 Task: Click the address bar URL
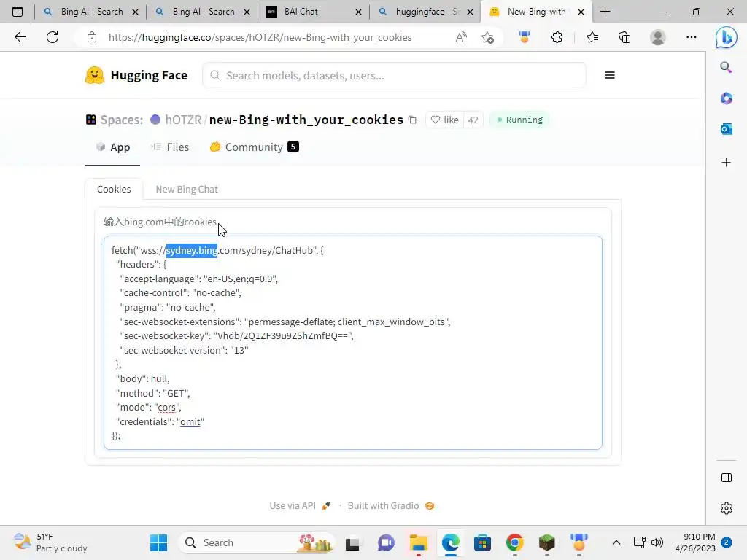(260, 37)
